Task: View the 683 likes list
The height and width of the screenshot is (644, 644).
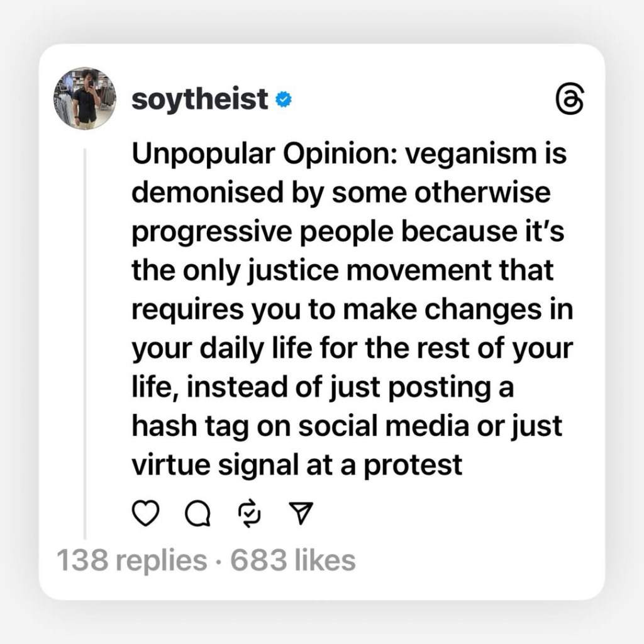Action: pyautogui.click(x=293, y=560)
